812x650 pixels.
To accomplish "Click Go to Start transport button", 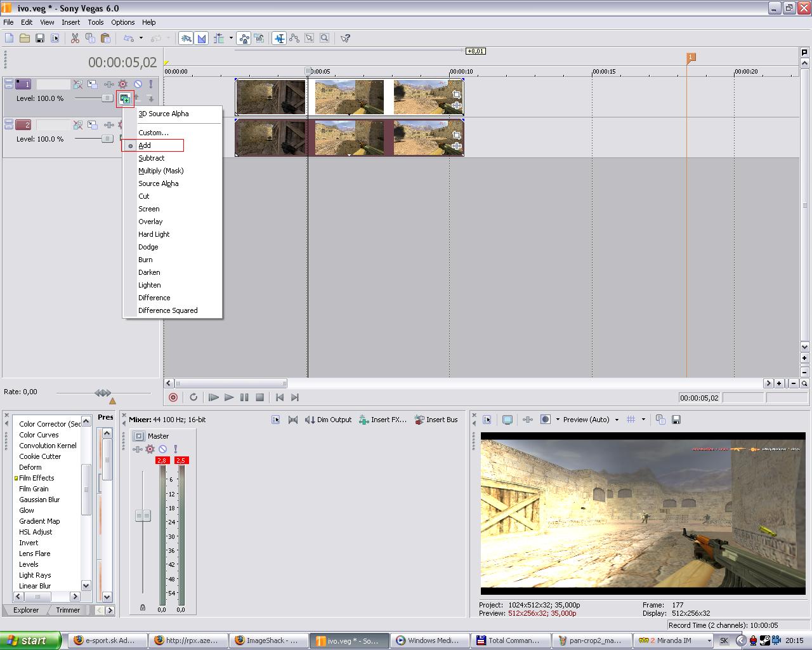I will click(280, 397).
